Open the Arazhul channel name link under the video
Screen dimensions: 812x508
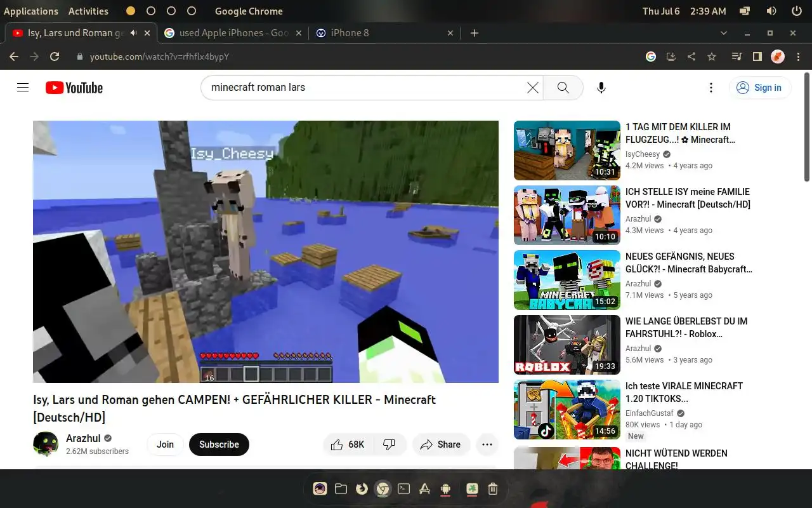click(x=83, y=438)
